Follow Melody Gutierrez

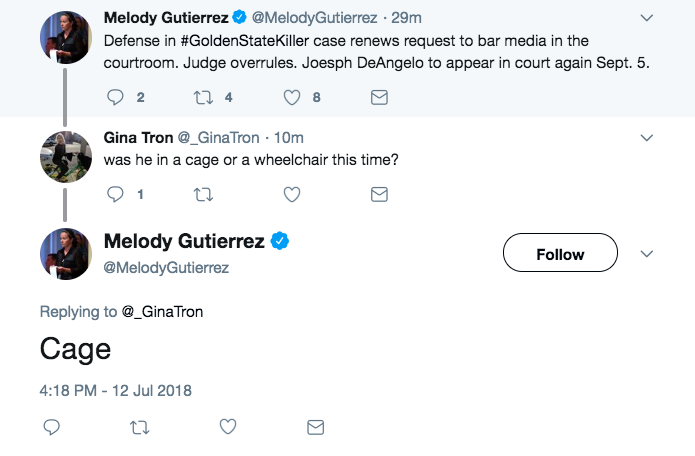click(559, 254)
